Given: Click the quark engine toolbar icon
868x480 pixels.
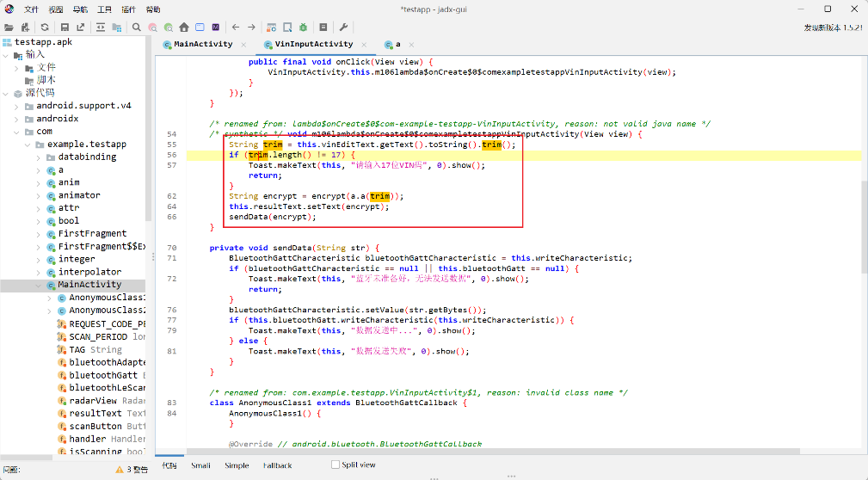Looking at the screenshot, I should (287, 28).
